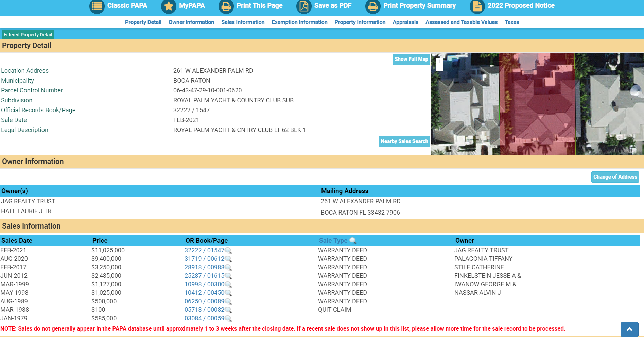Click the back-to-top arrow button
Image resolution: width=644 pixels, height=337 pixels.
coord(629,329)
